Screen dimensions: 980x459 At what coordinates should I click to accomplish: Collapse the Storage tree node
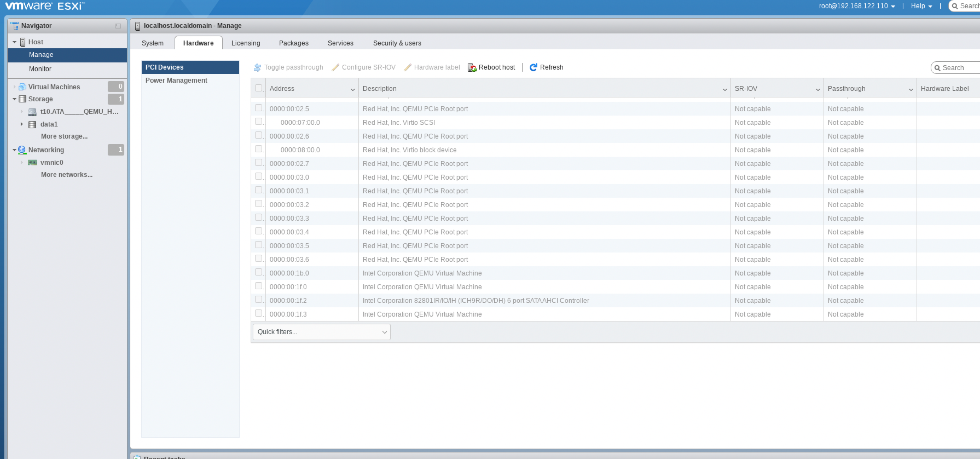[x=15, y=99]
